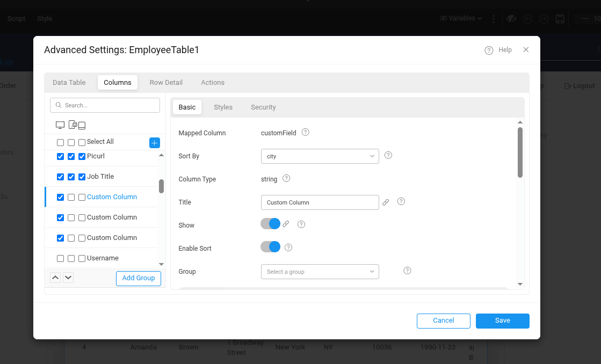
Task: Click the hide preview eye icon in toolbar
Action: click(511, 18)
